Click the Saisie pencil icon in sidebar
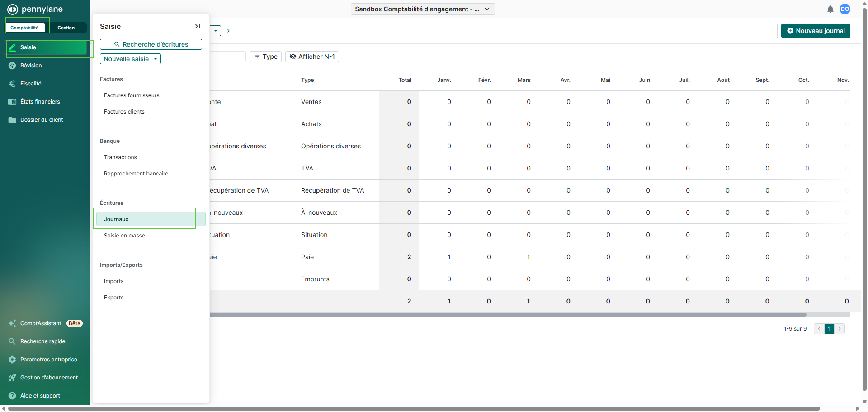 coord(13,47)
